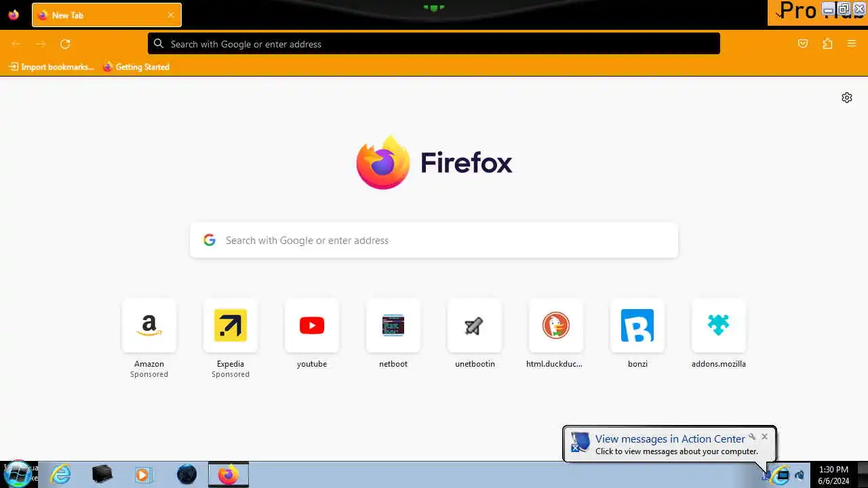Image resolution: width=868 pixels, height=488 pixels.
Task: Select the New Tab tab
Action: point(106,15)
